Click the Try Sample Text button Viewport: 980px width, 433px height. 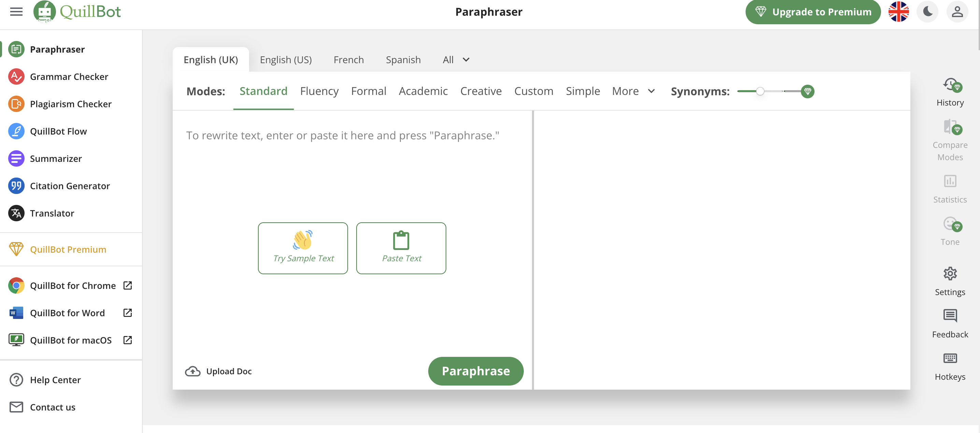coord(303,248)
